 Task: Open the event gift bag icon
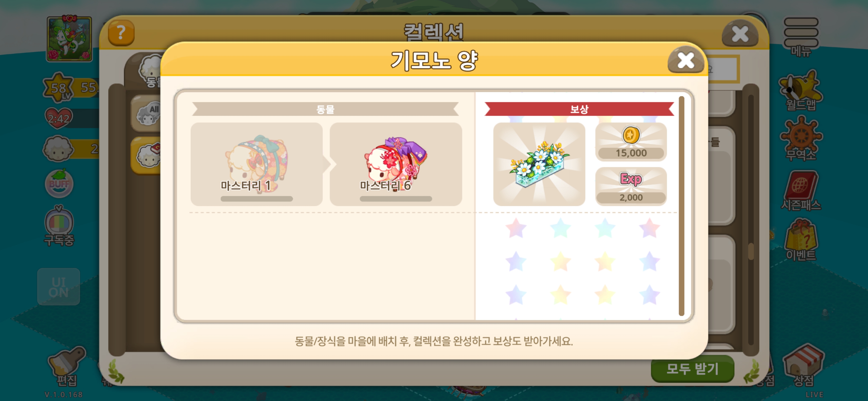(801, 239)
